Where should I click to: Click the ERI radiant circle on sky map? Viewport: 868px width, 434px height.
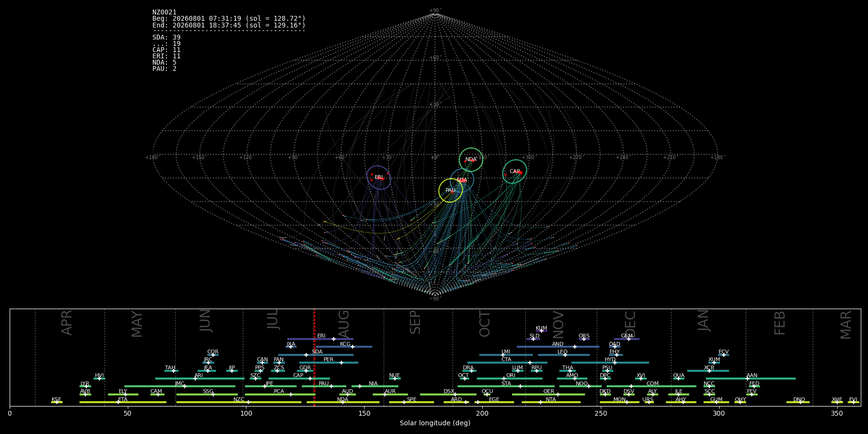tap(379, 177)
